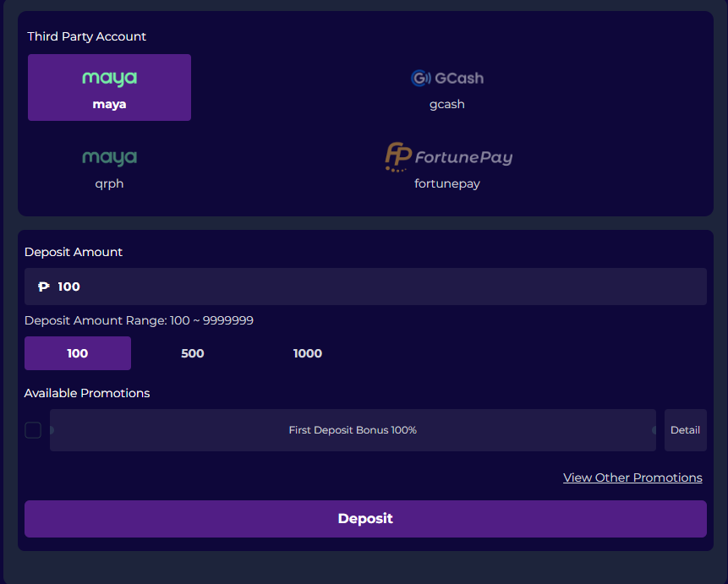
Task: Select the maya payment option
Action: 109,87
